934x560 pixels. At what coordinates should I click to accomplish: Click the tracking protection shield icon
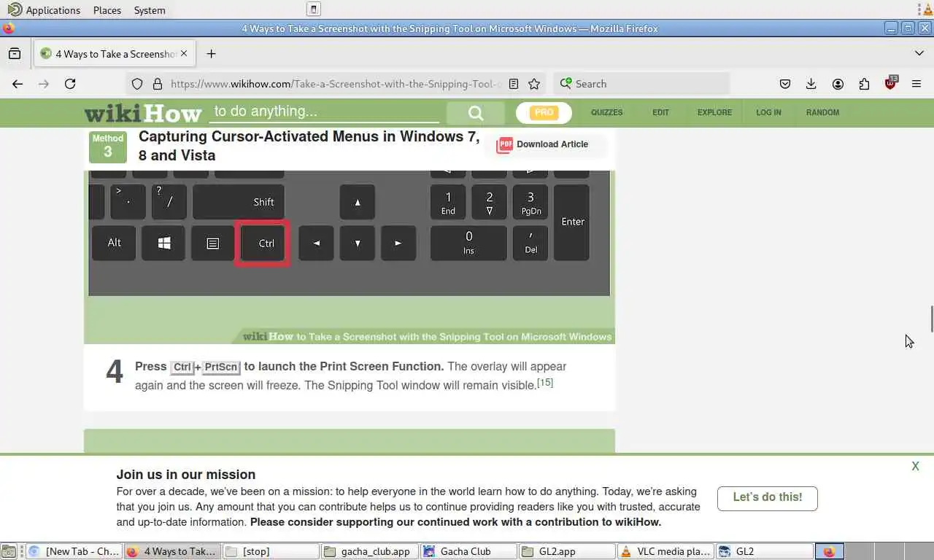click(x=137, y=84)
